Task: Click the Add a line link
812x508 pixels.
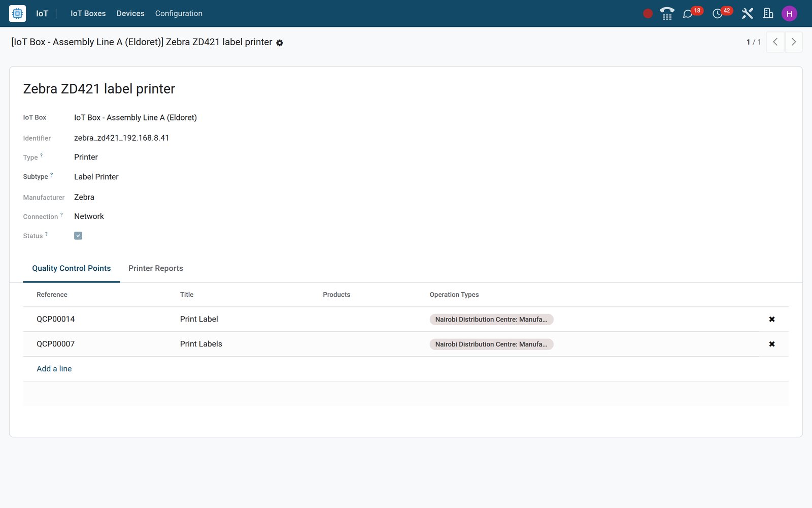Action: (54, 369)
